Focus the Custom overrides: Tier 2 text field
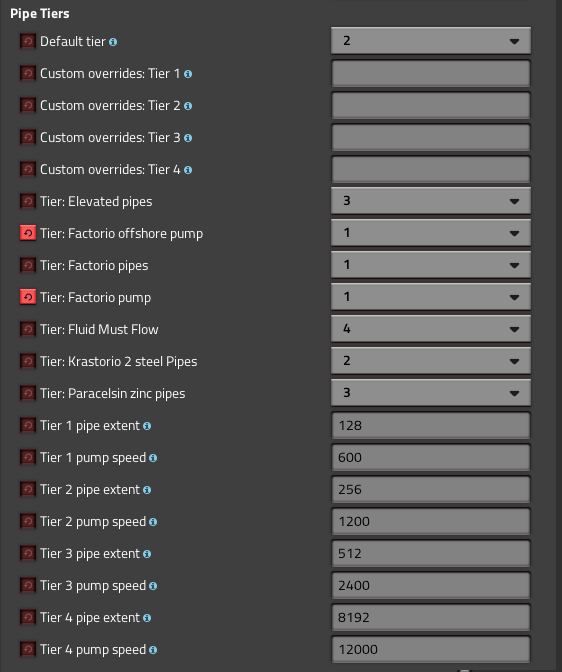Viewport: 562px width, 672px height. coord(431,105)
